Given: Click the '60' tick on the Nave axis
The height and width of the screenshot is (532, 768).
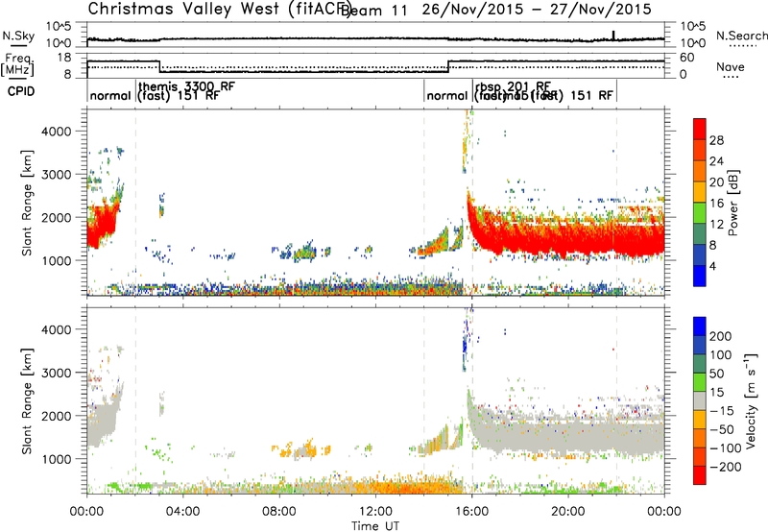Looking at the screenshot, I should [687, 58].
